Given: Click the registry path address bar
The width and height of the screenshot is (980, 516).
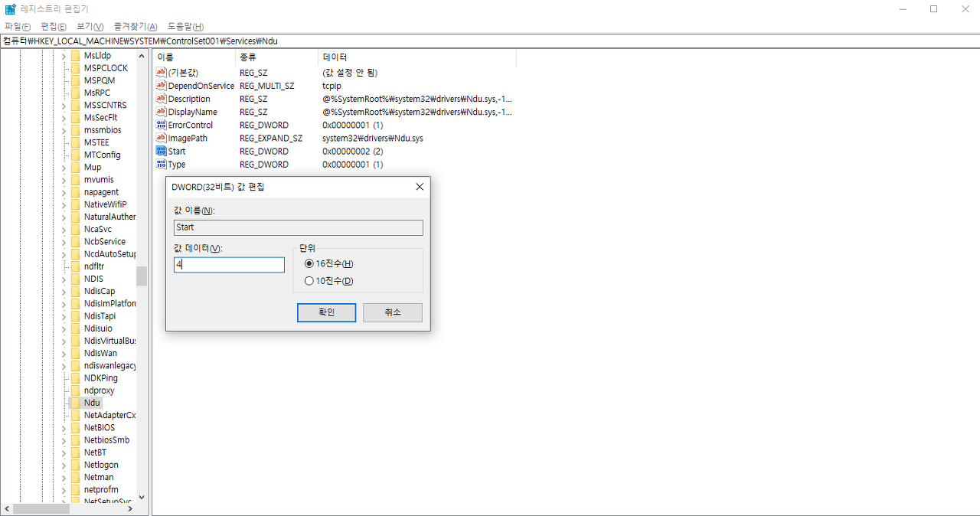Looking at the screenshot, I should click(490, 41).
